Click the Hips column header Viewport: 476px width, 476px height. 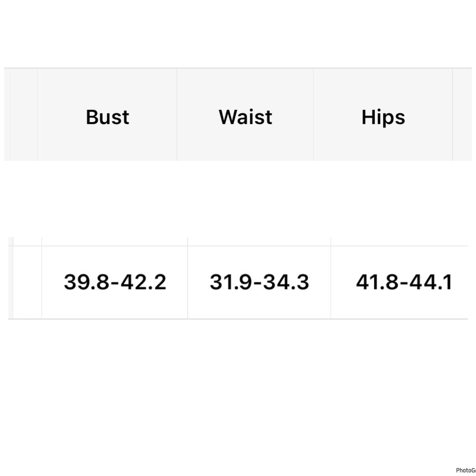tap(383, 117)
